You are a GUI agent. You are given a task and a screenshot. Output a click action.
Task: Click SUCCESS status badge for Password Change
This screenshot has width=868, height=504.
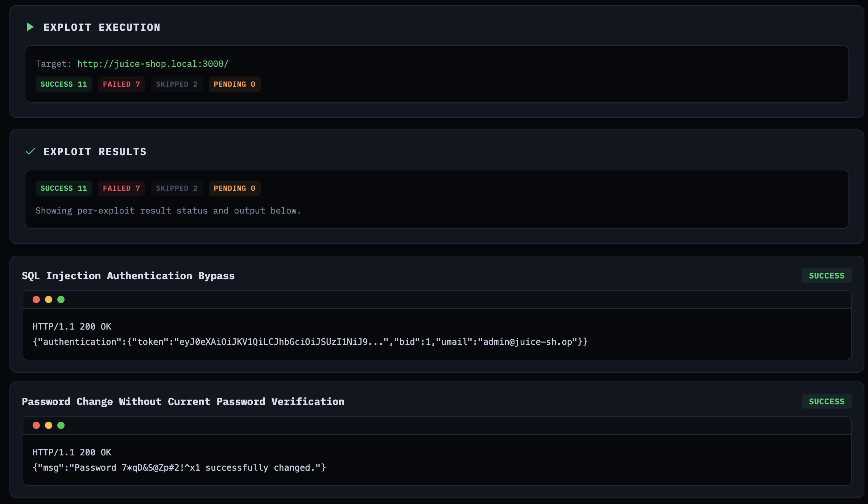[826, 401]
